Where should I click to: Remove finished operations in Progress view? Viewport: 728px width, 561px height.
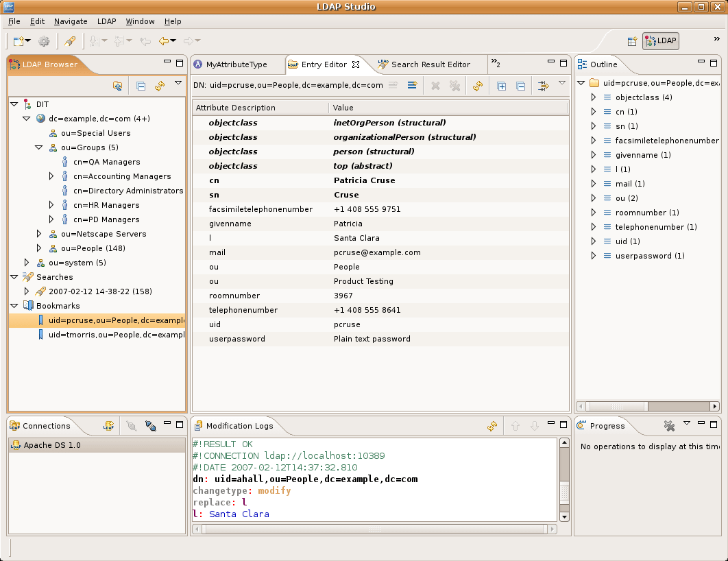pos(669,426)
